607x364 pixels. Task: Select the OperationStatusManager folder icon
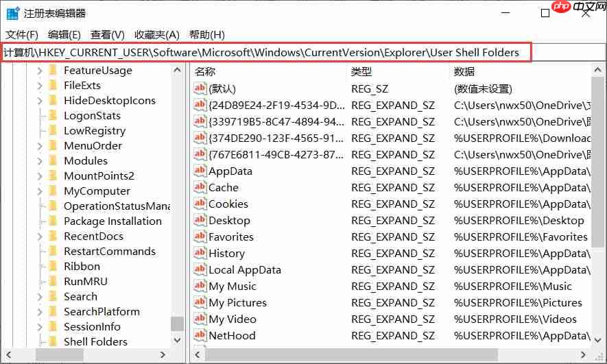click(x=53, y=206)
